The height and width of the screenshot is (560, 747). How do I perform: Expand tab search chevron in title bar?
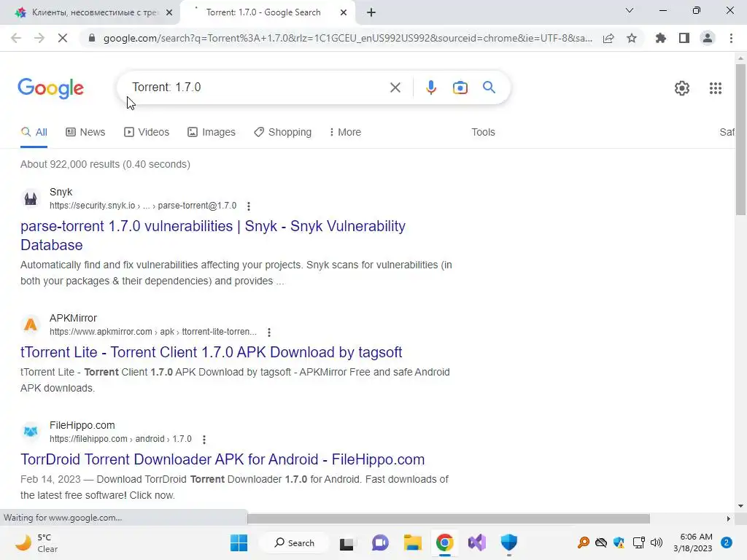pos(630,10)
